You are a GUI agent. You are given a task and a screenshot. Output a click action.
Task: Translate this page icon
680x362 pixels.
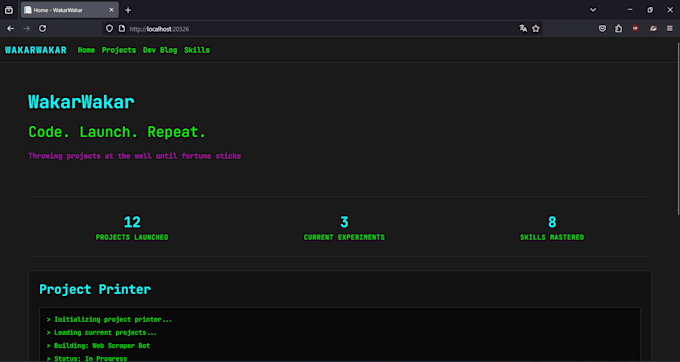pyautogui.click(x=523, y=29)
